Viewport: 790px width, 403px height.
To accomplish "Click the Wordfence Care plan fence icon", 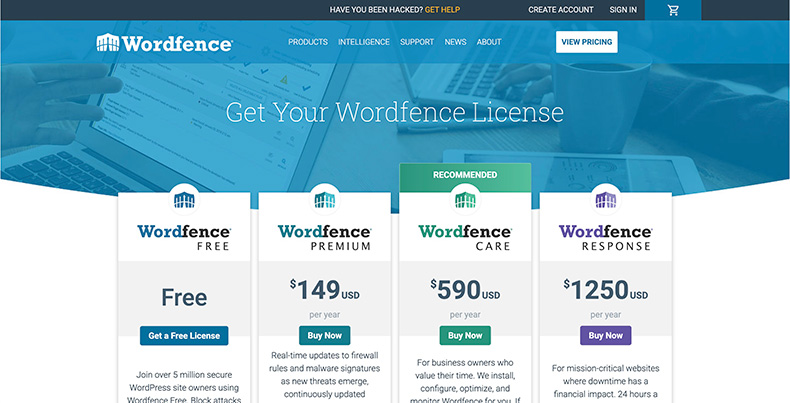I will click(x=465, y=200).
